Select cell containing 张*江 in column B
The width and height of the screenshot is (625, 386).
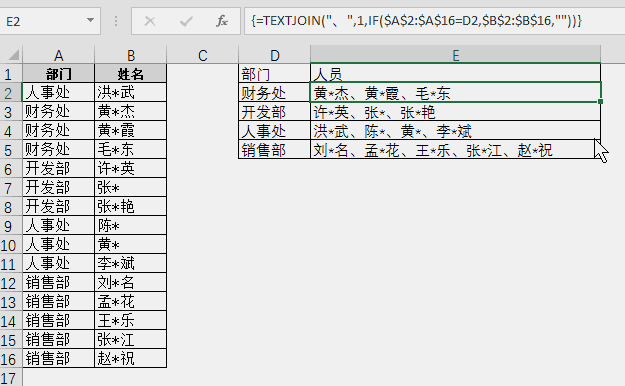131,340
